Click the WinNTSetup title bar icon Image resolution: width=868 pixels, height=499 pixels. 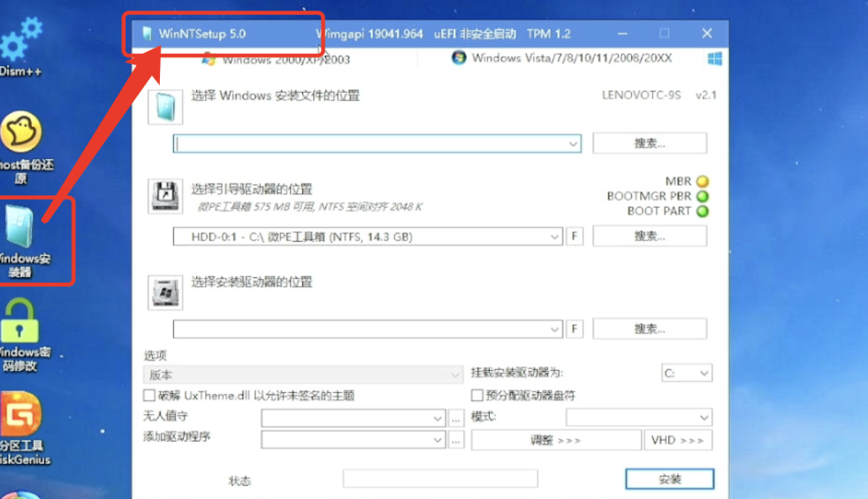[x=147, y=34]
